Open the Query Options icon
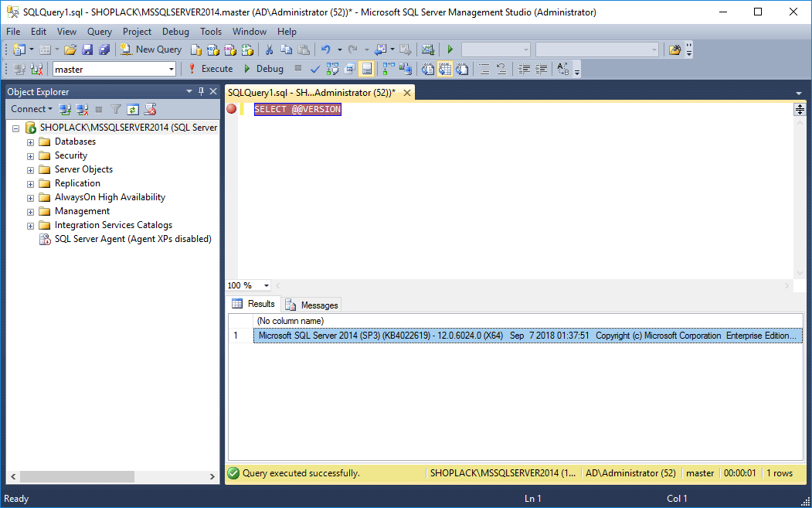812x508 pixels. (349, 69)
